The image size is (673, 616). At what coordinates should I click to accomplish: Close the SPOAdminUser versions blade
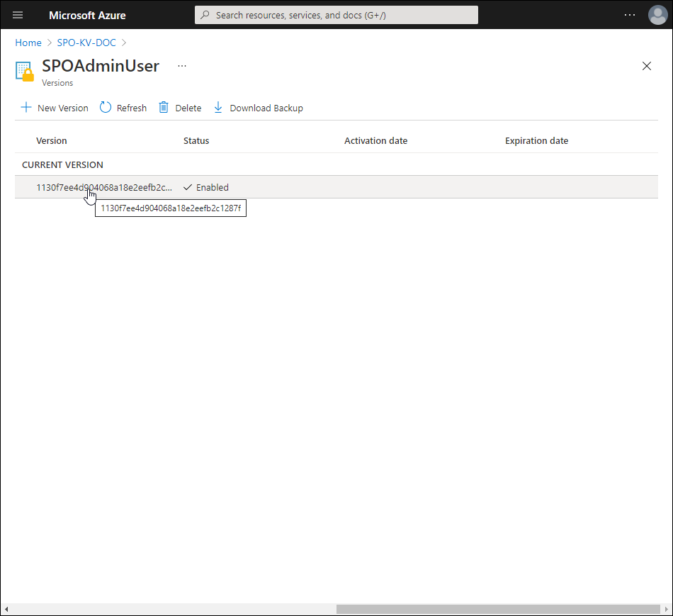[646, 66]
